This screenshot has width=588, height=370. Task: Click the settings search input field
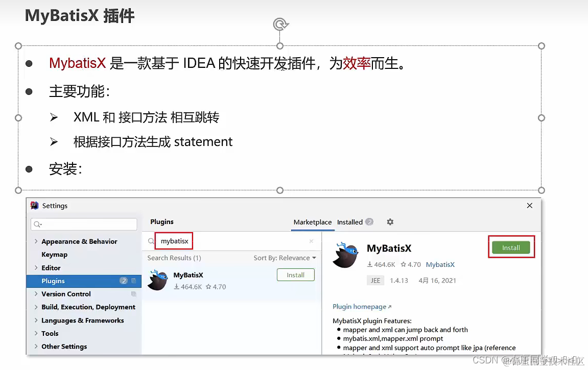click(84, 225)
